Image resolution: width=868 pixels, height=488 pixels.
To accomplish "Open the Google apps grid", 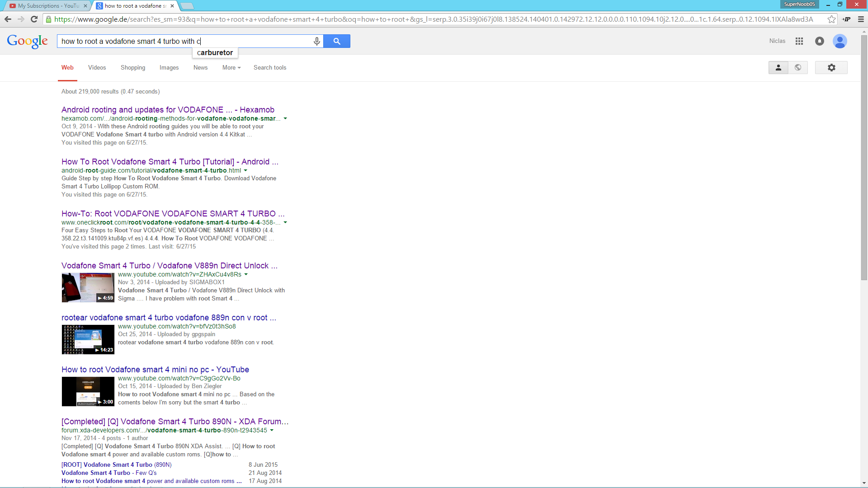I will pyautogui.click(x=799, y=41).
